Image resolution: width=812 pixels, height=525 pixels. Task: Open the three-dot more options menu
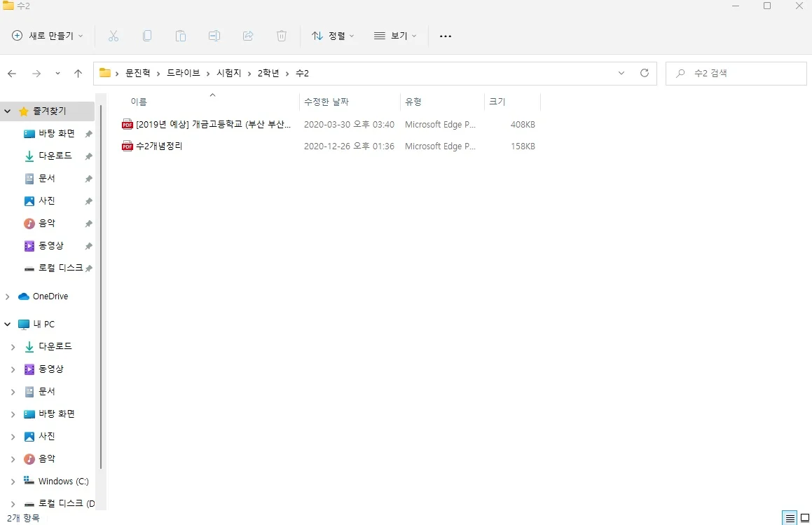pyautogui.click(x=446, y=36)
